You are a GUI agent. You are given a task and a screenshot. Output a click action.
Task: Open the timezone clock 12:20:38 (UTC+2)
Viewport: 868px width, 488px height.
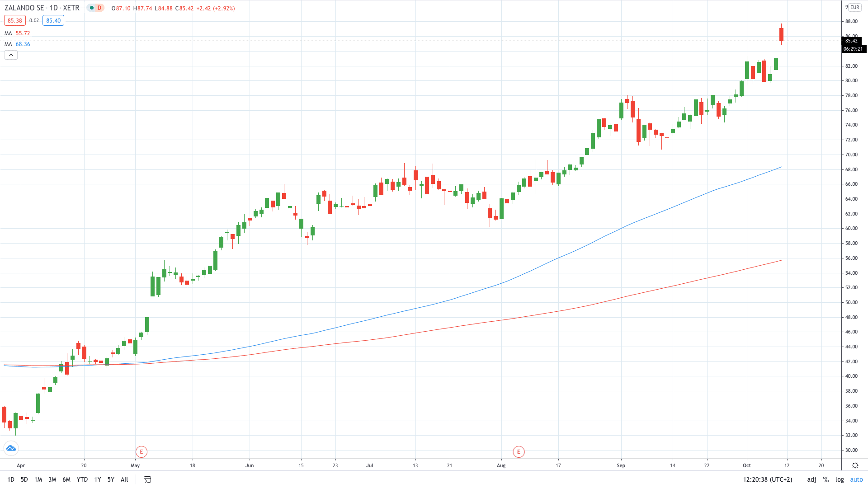pos(768,479)
